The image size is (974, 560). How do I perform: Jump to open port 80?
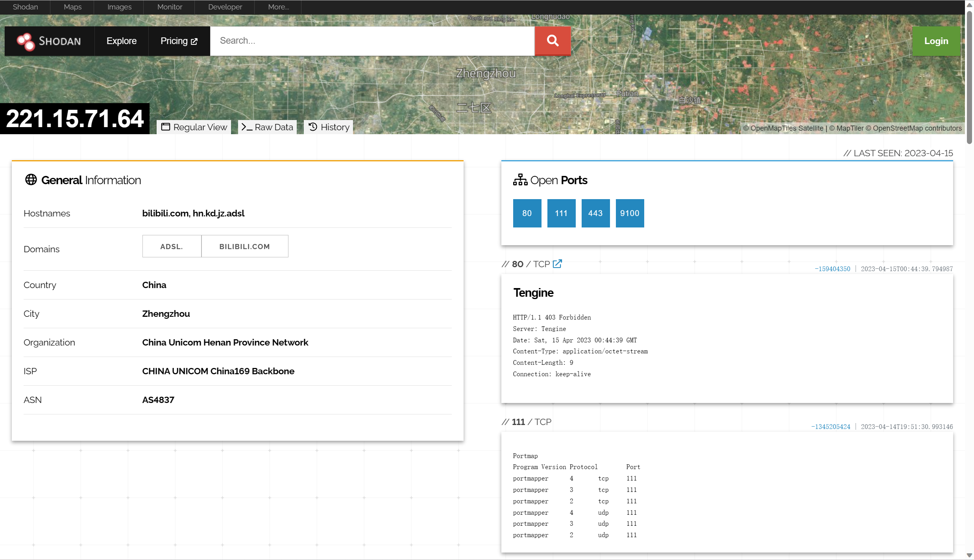[527, 213]
